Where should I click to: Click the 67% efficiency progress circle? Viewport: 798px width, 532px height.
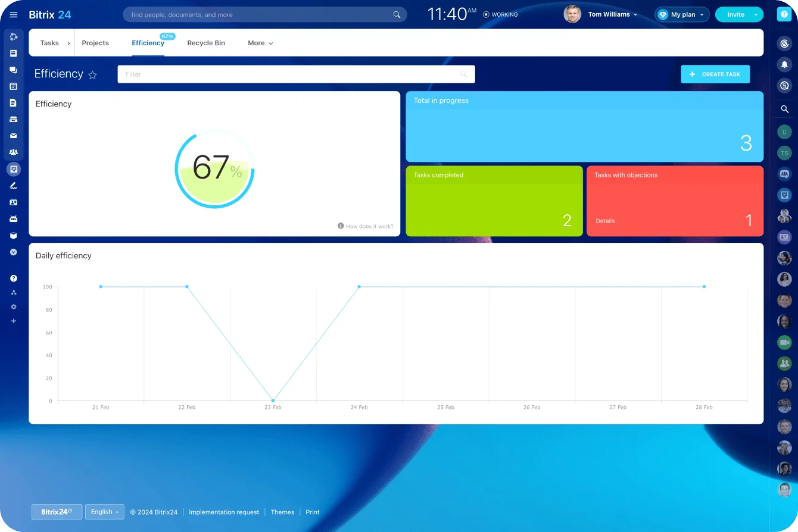click(x=214, y=168)
